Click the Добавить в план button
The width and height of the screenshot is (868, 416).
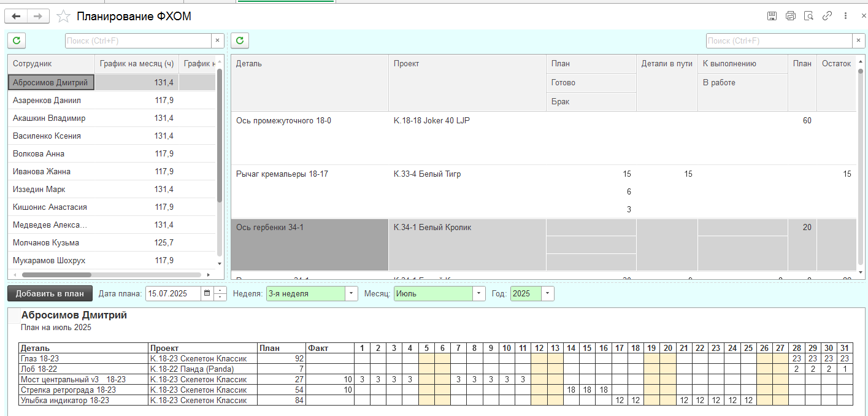tap(50, 294)
